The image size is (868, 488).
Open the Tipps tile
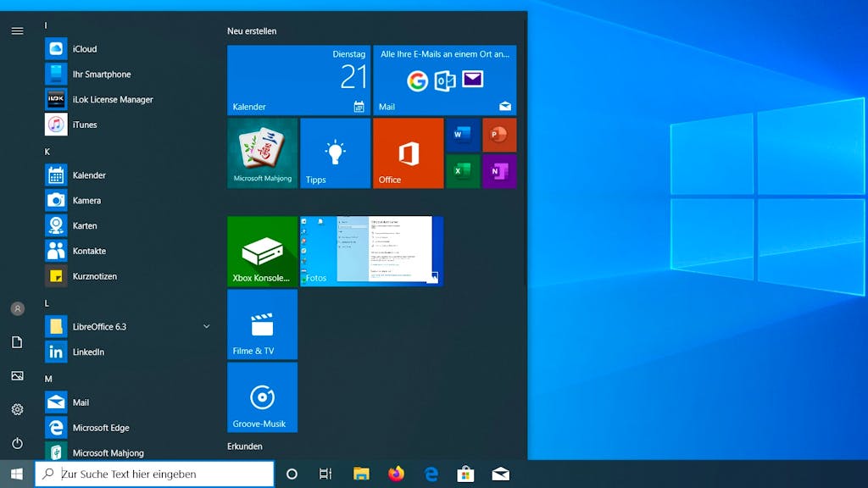336,153
